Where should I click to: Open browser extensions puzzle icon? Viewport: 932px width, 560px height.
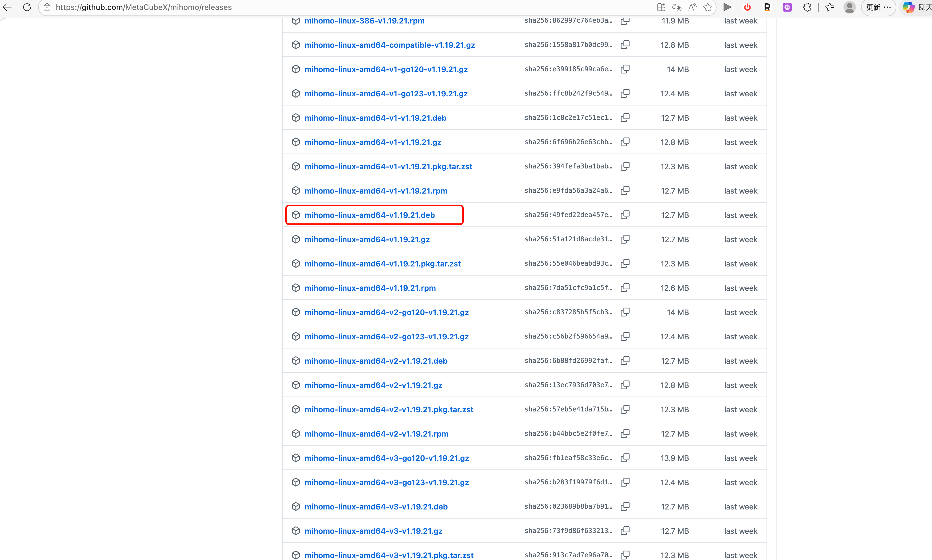pyautogui.click(x=807, y=7)
